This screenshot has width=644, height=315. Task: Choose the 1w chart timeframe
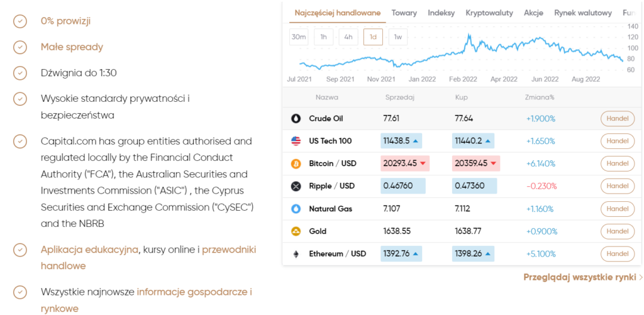(x=397, y=37)
